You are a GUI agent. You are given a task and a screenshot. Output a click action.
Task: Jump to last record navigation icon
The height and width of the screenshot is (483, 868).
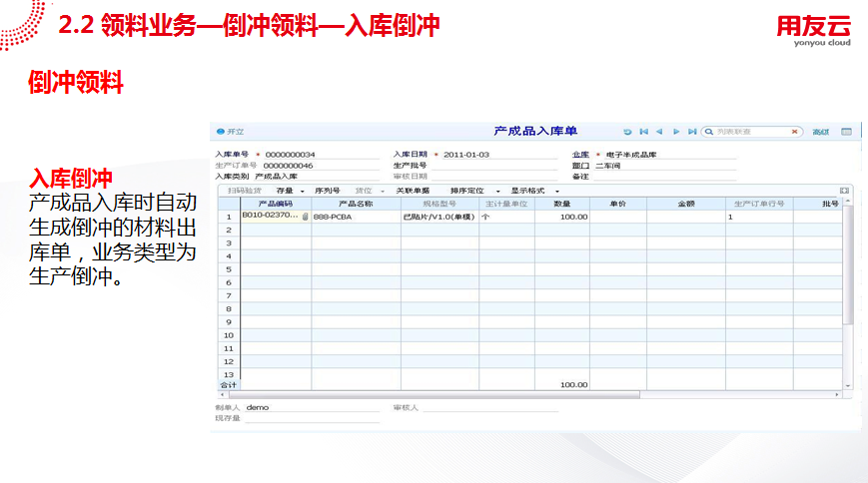(x=692, y=132)
